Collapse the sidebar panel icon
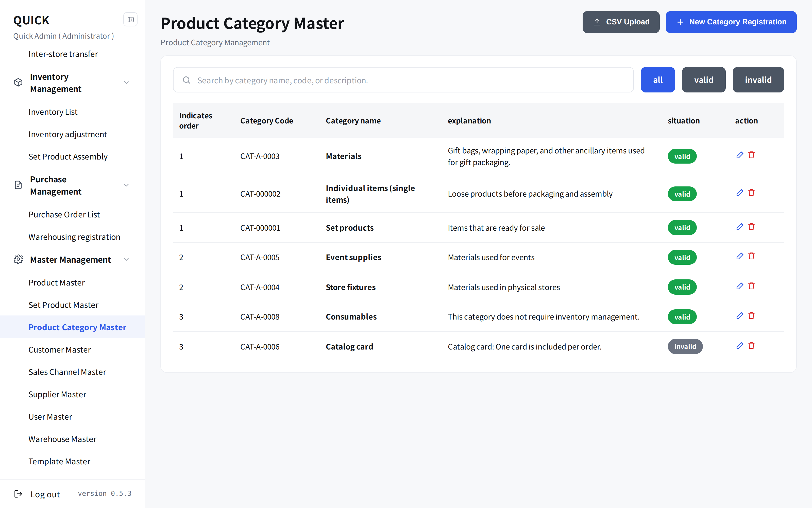 click(130, 20)
